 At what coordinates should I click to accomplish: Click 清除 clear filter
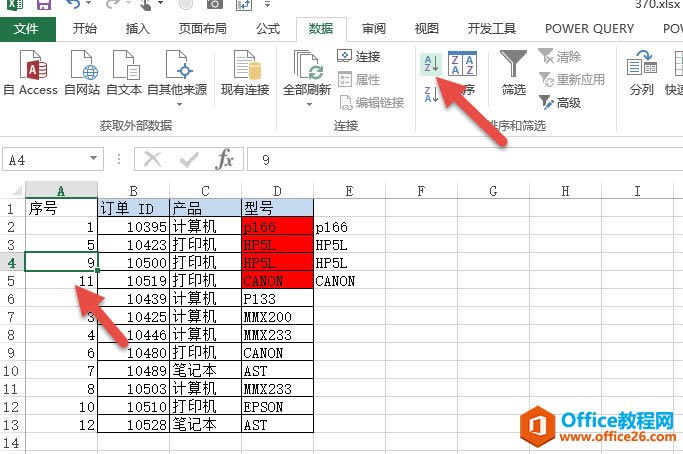click(560, 56)
